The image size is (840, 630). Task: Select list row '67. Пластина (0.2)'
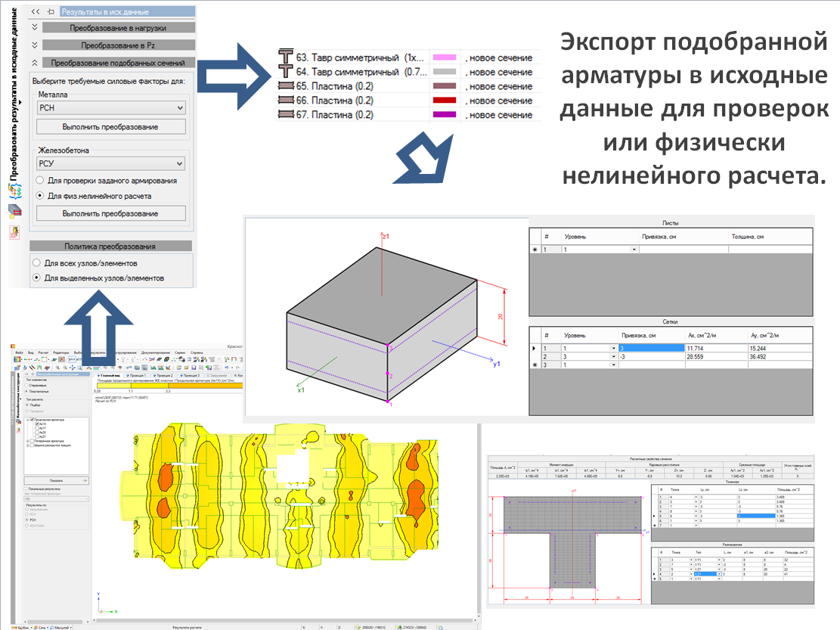(407, 114)
